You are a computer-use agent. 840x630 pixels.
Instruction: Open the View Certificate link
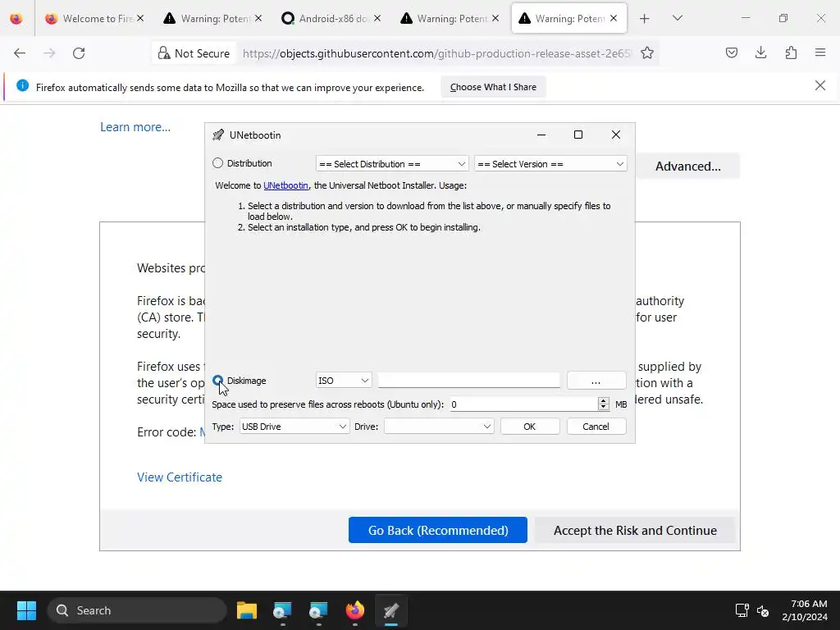coord(180,477)
